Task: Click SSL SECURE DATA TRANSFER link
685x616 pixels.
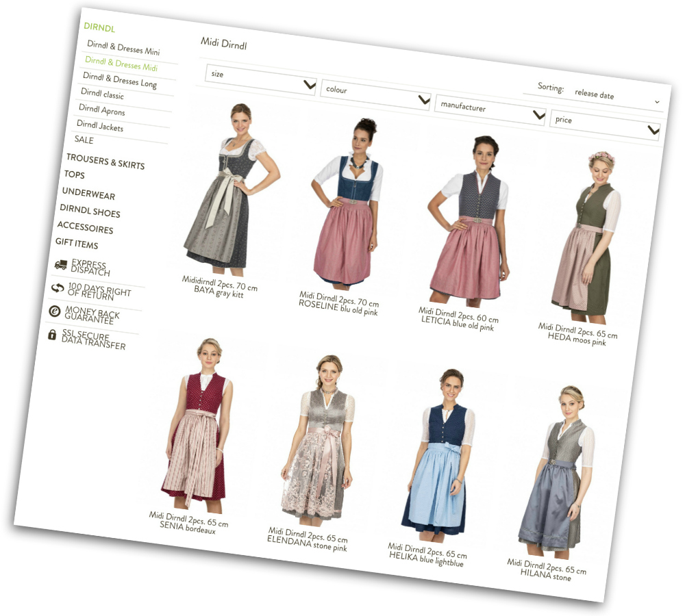Action: (93, 339)
